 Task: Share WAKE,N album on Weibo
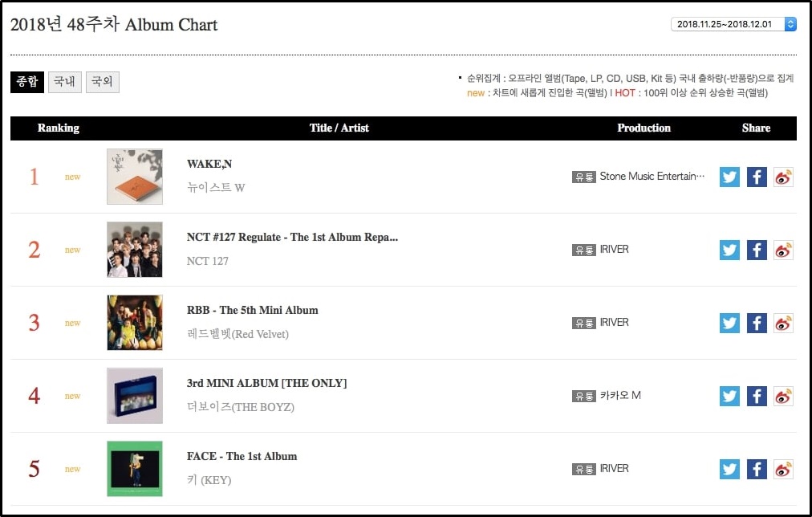783,177
